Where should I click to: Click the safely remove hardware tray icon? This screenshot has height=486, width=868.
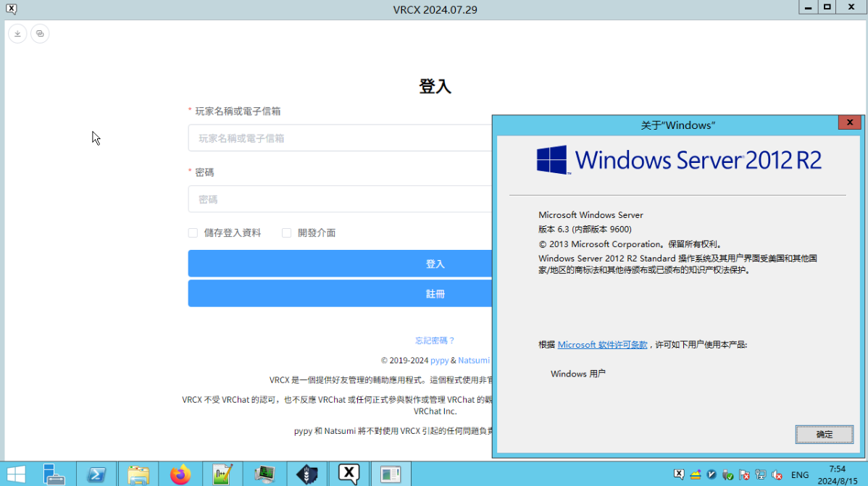[728, 474]
